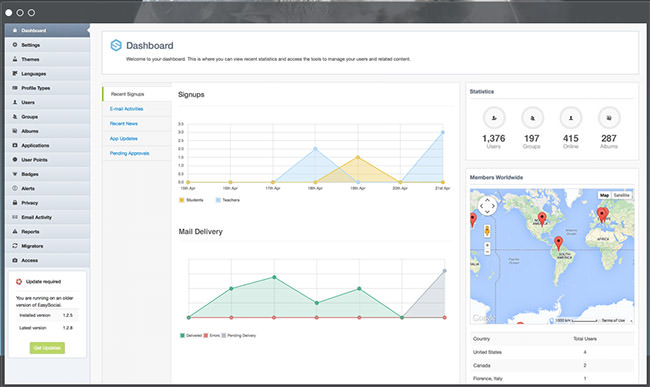Click the red map pin over Europe

602,215
